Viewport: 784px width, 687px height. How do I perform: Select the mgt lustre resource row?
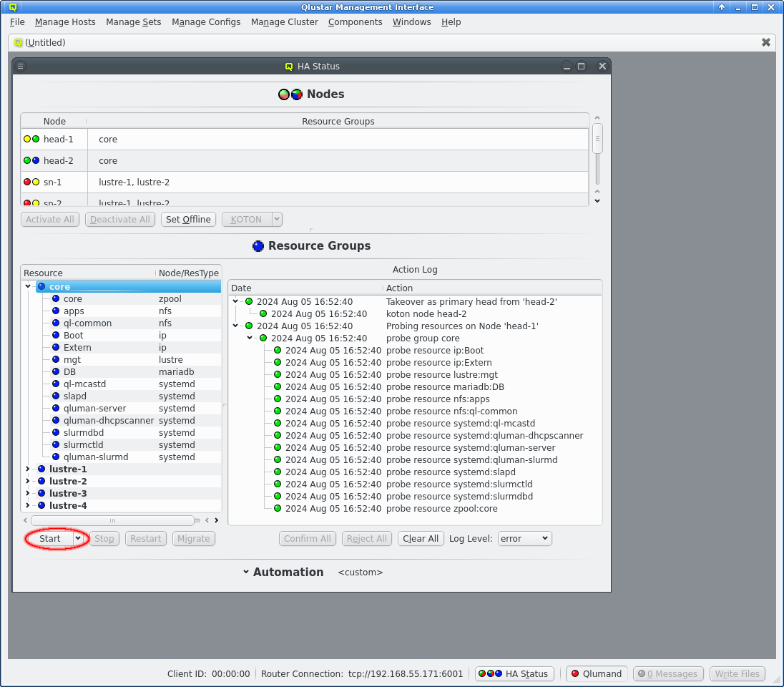click(x=129, y=360)
